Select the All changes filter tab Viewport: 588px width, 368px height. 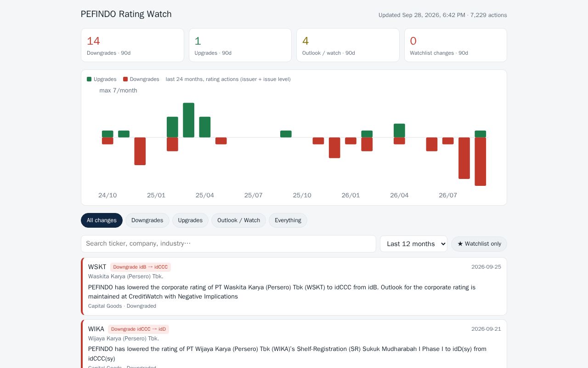(102, 220)
